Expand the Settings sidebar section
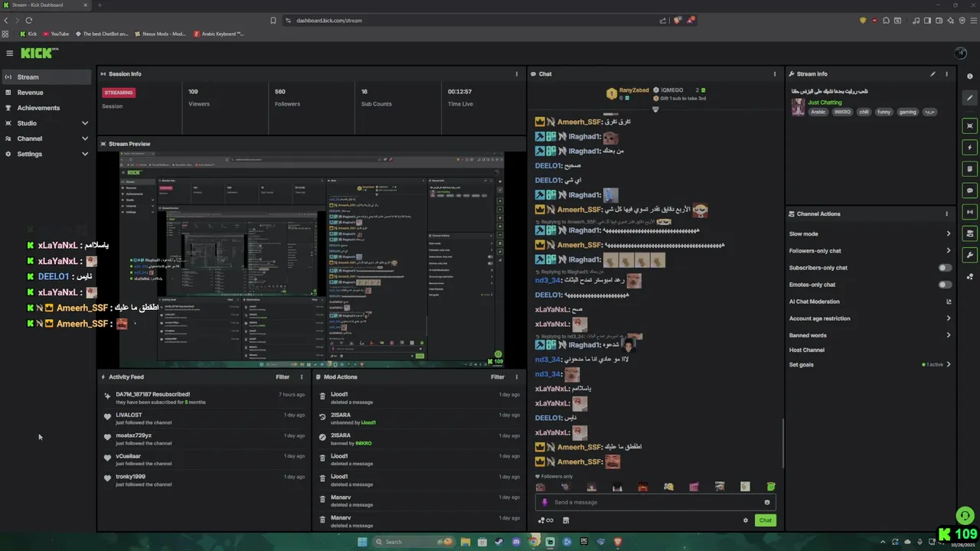 (84, 154)
